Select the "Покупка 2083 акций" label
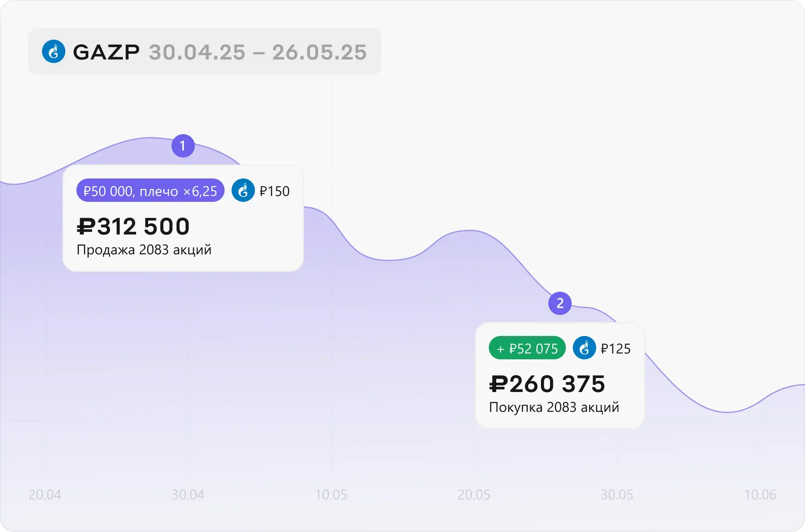 [x=554, y=407]
